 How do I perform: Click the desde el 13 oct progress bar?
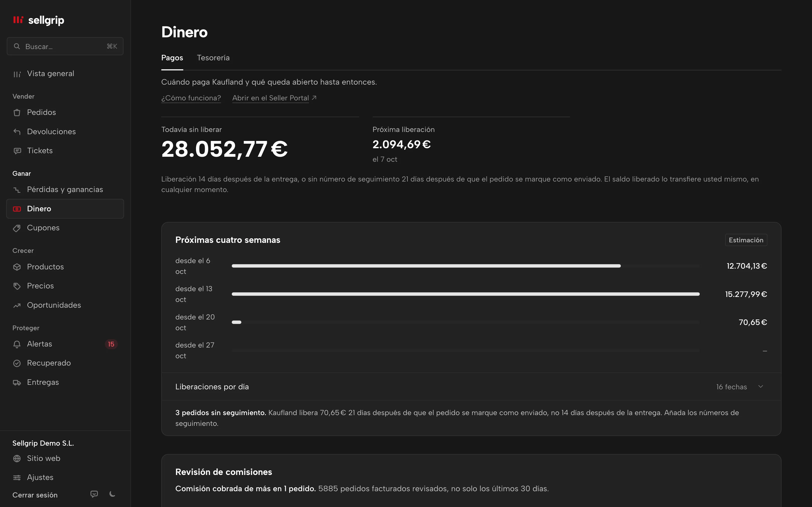tap(465, 294)
